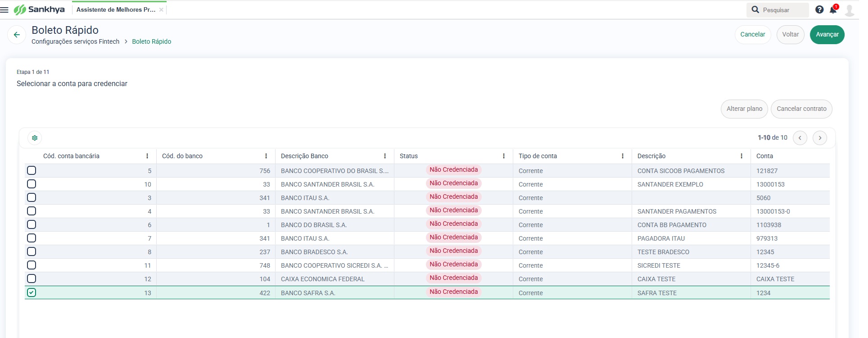Click account number 13000153-0
Screen dimensions: 868x338
773,211
